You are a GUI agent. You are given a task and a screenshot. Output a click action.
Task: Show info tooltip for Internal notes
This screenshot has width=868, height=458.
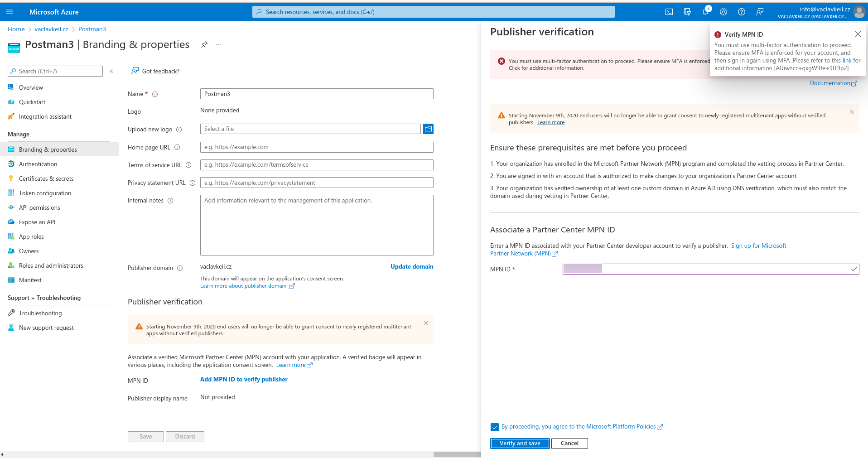point(170,201)
